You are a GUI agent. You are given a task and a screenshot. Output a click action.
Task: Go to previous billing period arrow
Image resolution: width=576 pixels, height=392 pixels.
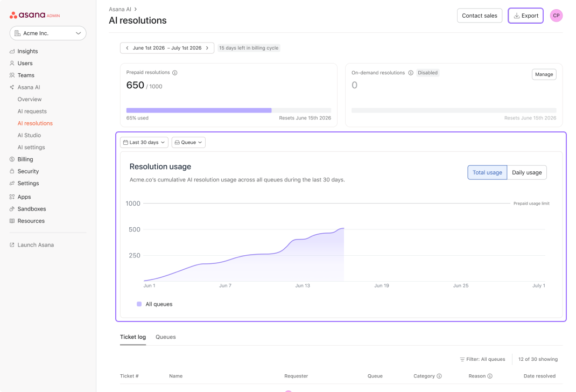point(127,48)
